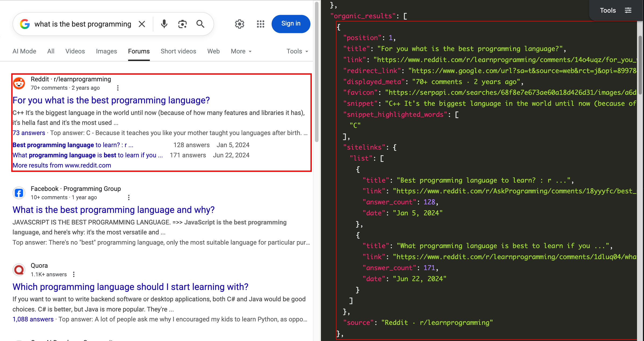The image size is (644, 341).
Task: Open three-dot menu for Reddit result
Action: coord(118,88)
